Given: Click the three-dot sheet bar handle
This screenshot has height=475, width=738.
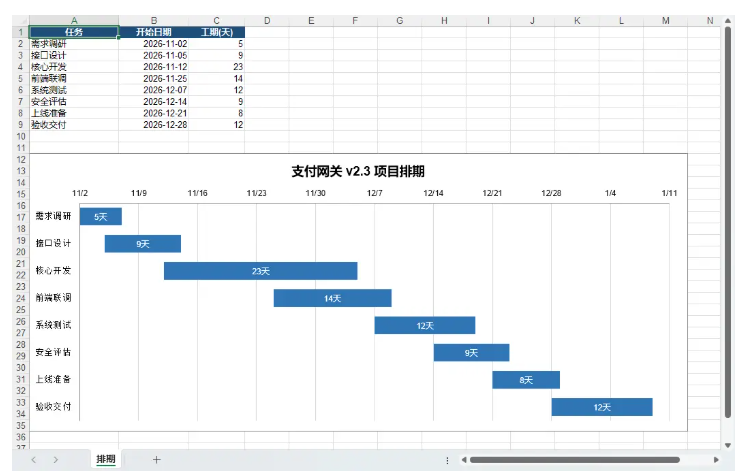Looking at the screenshot, I should coord(447,460).
